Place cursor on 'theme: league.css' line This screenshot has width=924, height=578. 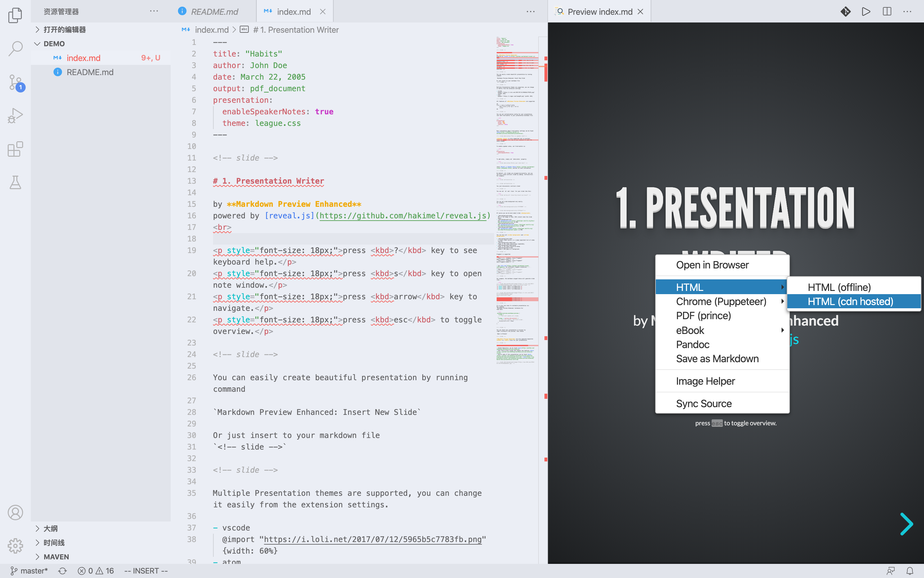(261, 123)
